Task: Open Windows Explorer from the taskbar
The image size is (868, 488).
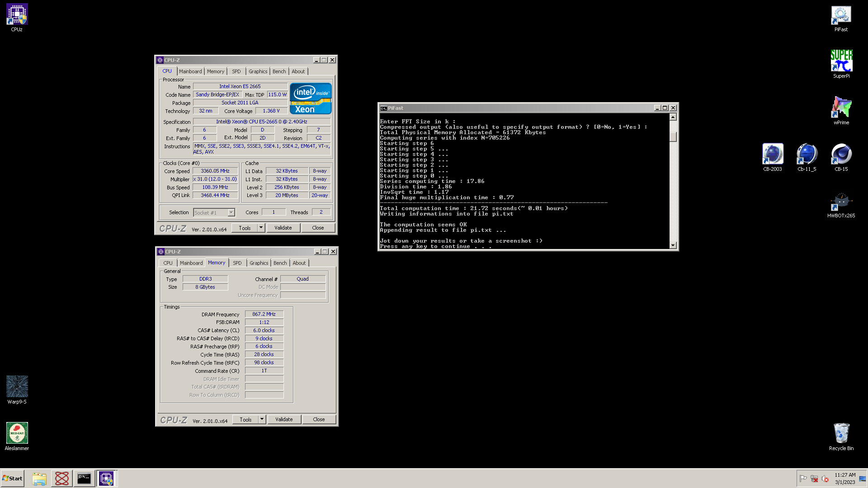Action: tap(39, 479)
